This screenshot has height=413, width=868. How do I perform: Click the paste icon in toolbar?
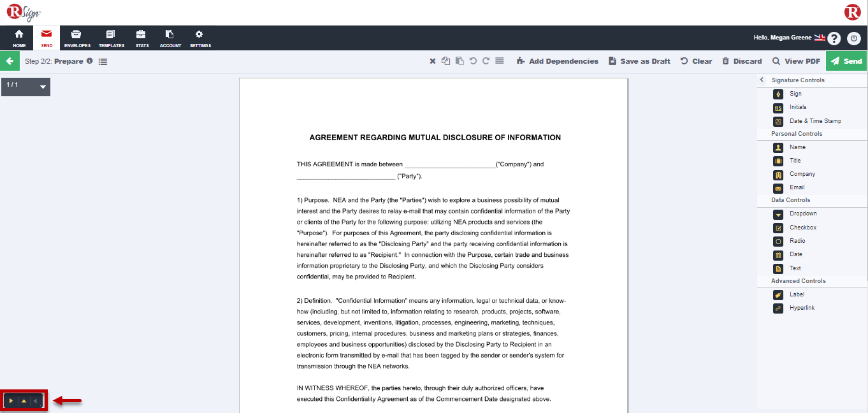click(x=459, y=61)
